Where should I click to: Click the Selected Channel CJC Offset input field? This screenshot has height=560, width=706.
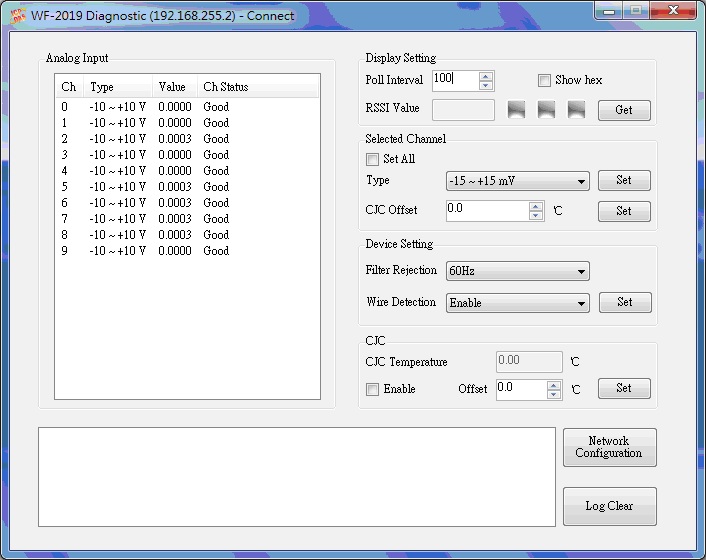tap(488, 211)
